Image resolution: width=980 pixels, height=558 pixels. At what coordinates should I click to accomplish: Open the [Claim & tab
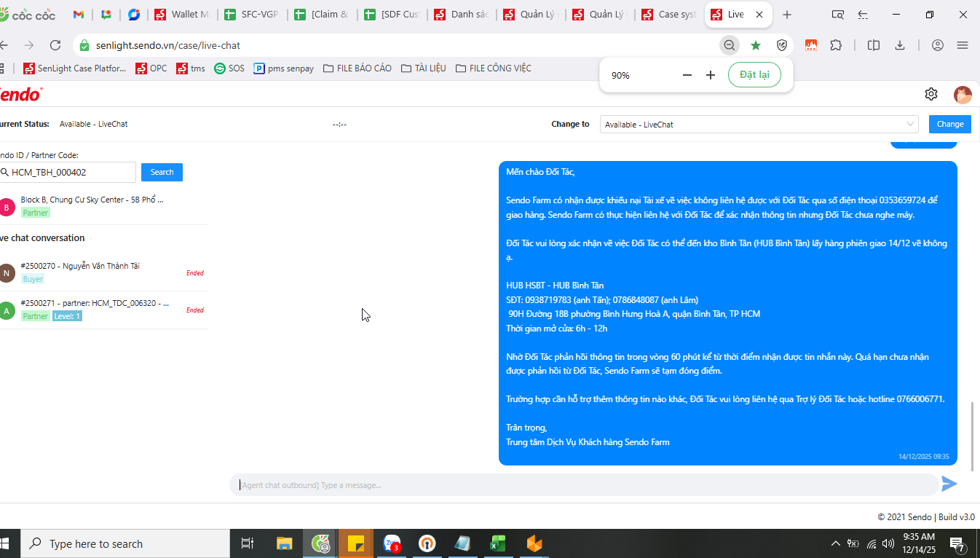click(x=322, y=15)
